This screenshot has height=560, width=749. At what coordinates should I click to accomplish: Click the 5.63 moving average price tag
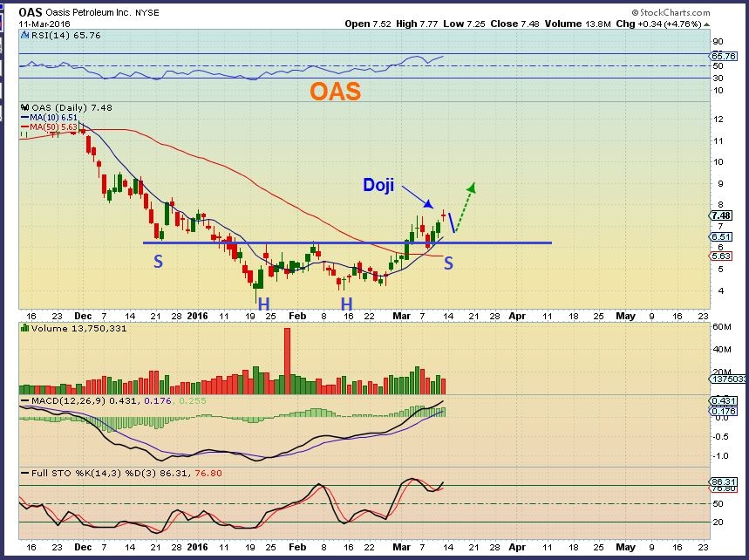coord(721,256)
